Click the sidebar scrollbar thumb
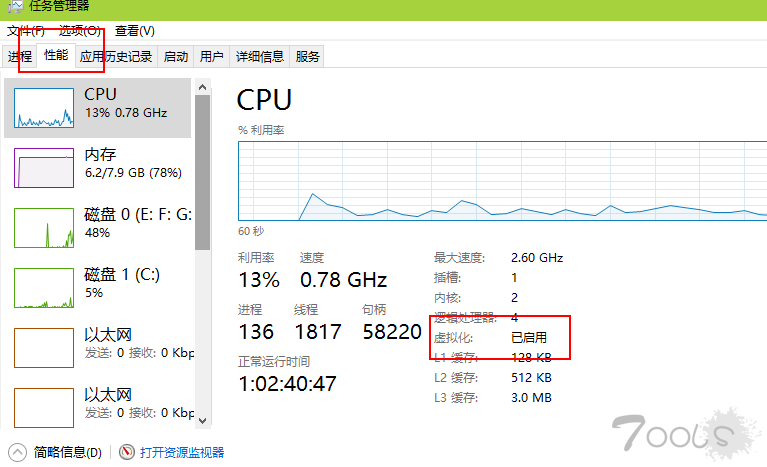 coord(203,172)
